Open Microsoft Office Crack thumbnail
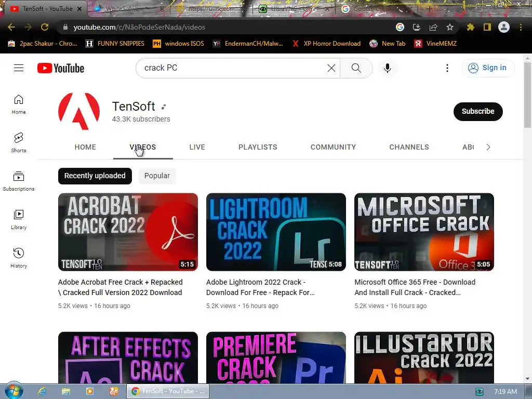This screenshot has height=399, width=532. coord(424,232)
